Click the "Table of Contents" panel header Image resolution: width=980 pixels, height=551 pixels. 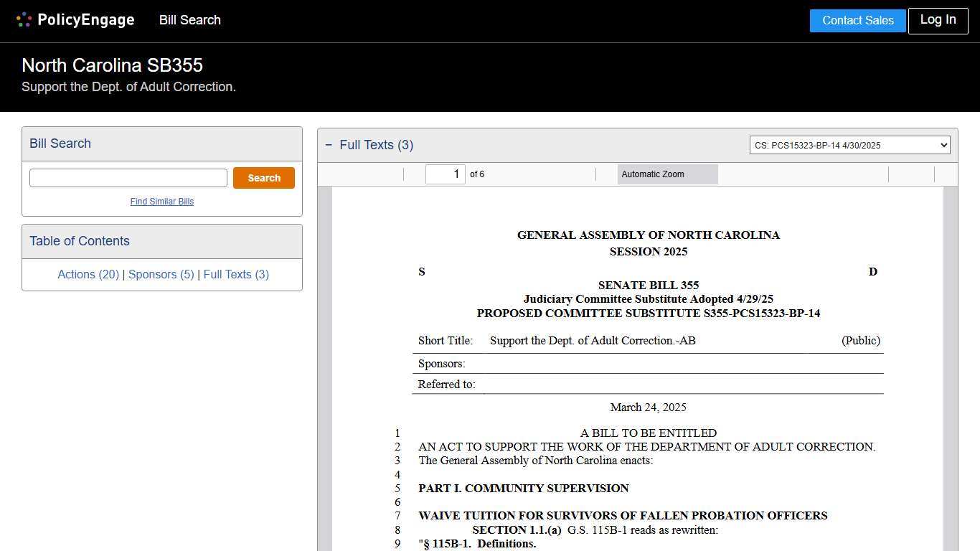(x=79, y=241)
